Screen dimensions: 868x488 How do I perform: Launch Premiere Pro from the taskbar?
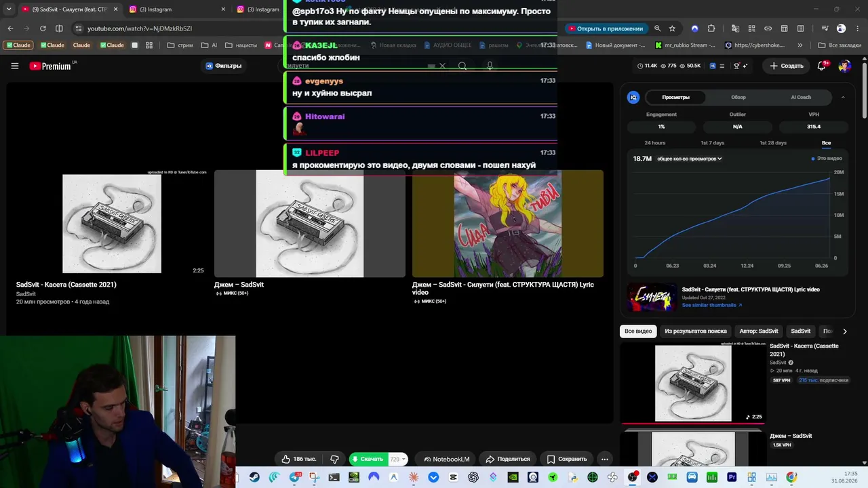coord(732,477)
